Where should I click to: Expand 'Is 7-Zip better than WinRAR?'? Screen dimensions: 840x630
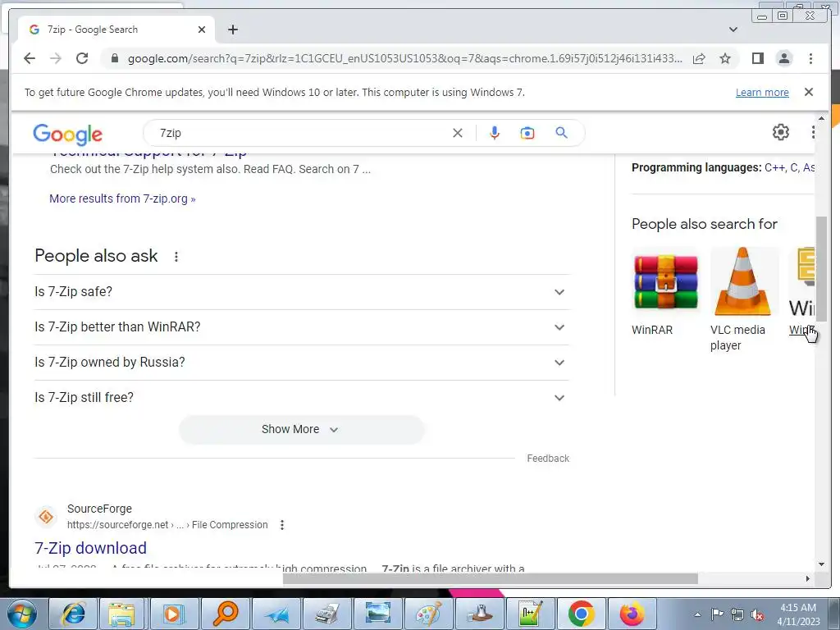(x=301, y=327)
